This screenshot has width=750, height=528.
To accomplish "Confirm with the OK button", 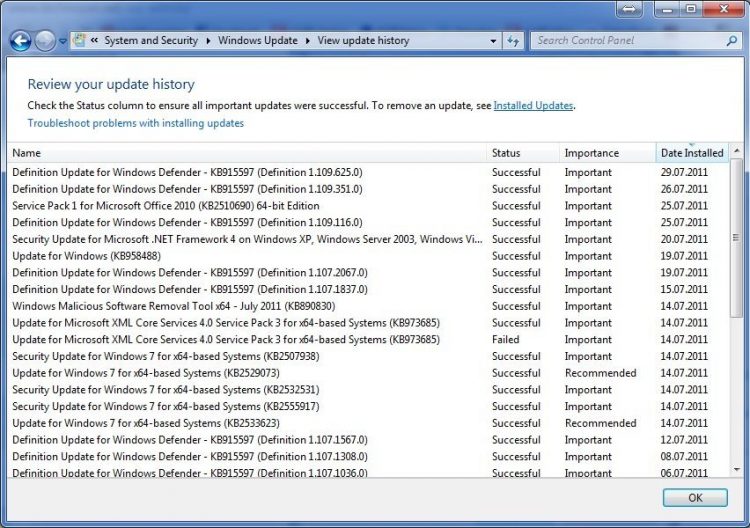I will click(695, 498).
